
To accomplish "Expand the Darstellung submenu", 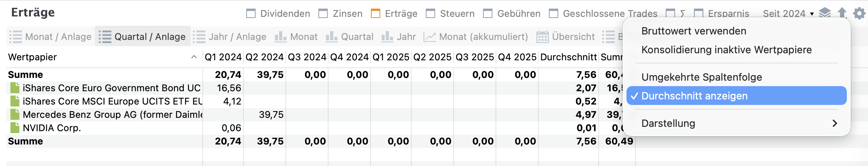I will [737, 123].
